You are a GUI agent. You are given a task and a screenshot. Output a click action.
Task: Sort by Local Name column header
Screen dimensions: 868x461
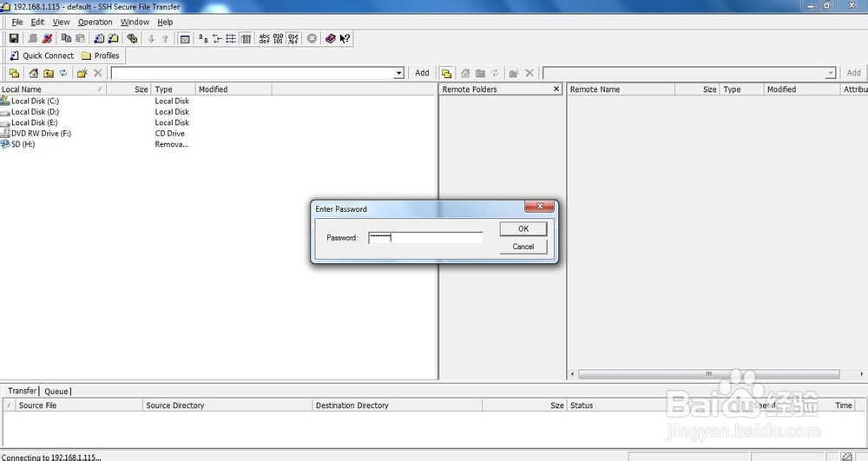[53, 89]
